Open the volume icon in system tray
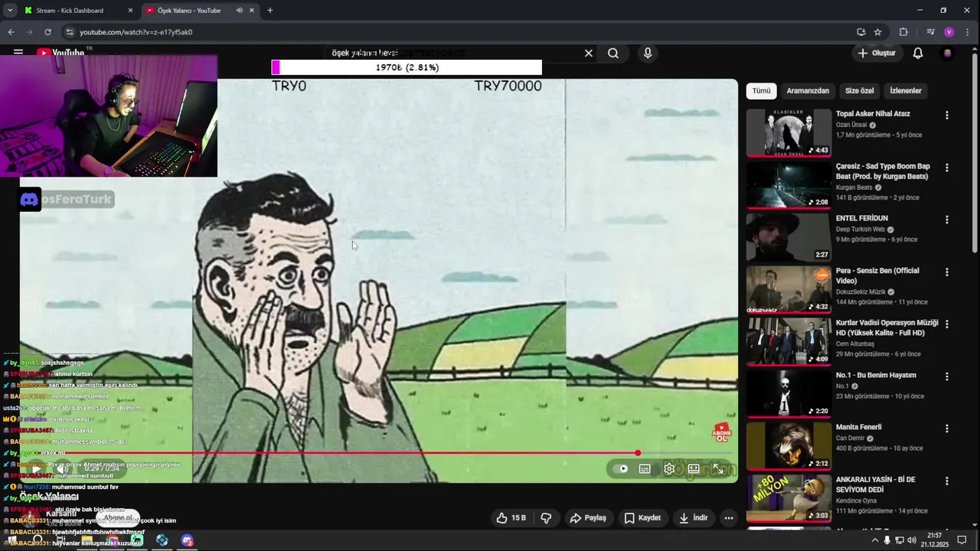This screenshot has height=551, width=980. tap(911, 540)
